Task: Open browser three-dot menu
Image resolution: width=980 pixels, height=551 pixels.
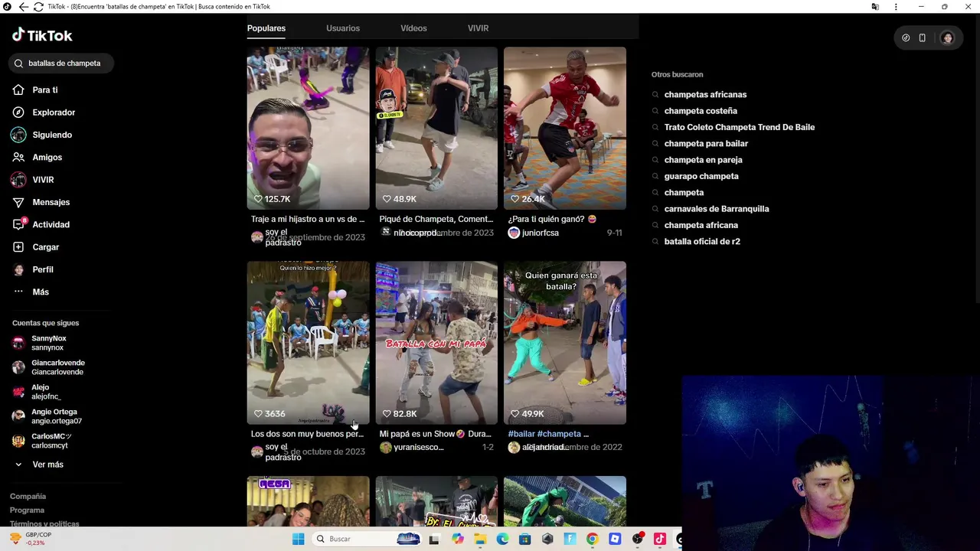Action: click(x=896, y=7)
